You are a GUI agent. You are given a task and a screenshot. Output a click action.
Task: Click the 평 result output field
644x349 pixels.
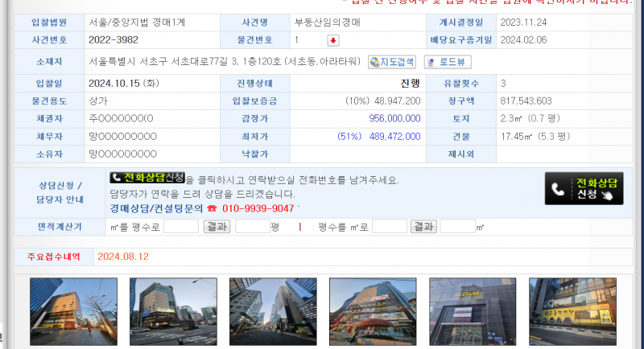253,227
